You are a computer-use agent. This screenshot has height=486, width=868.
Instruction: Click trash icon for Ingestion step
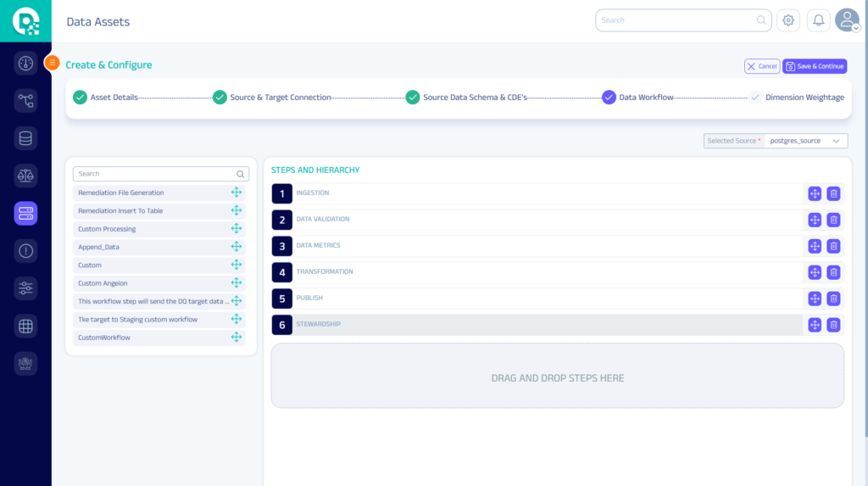833,193
